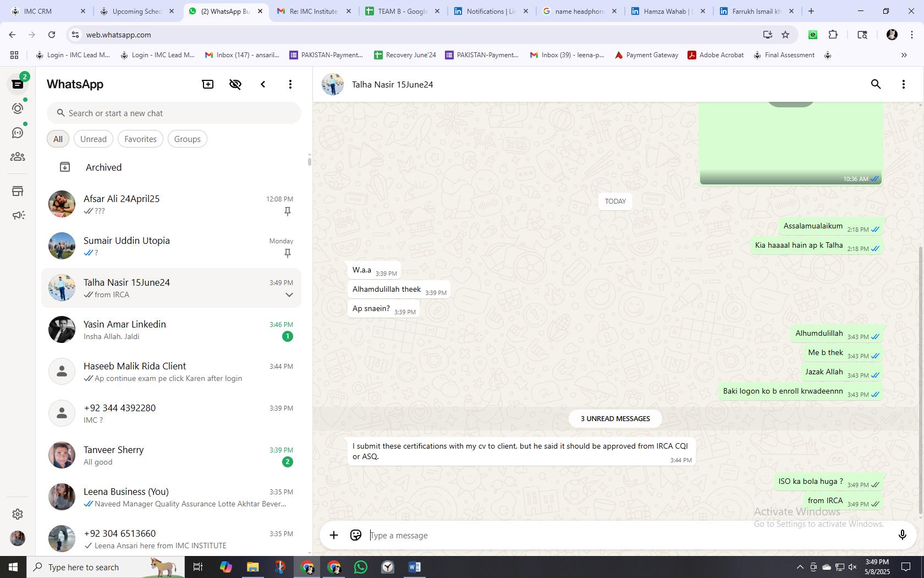Viewport: 924px width, 578px height.
Task: Reload the WhatsApp web page
Action: (x=52, y=35)
